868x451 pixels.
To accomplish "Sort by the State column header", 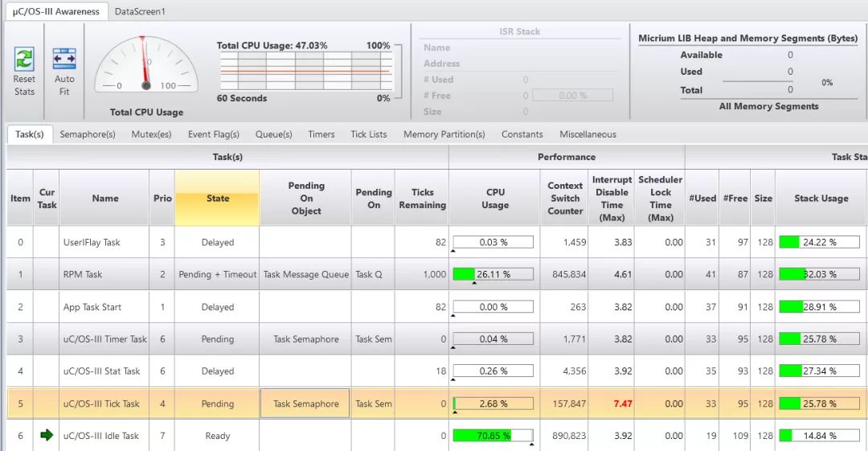I will pyautogui.click(x=217, y=198).
